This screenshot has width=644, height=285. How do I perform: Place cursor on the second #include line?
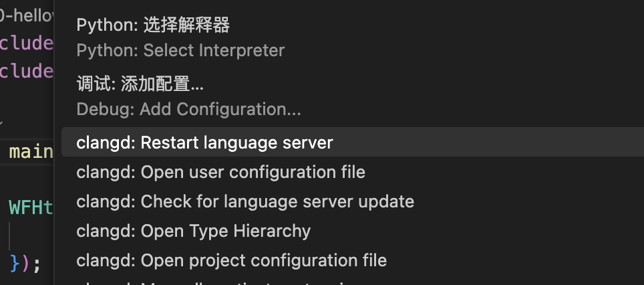27,71
